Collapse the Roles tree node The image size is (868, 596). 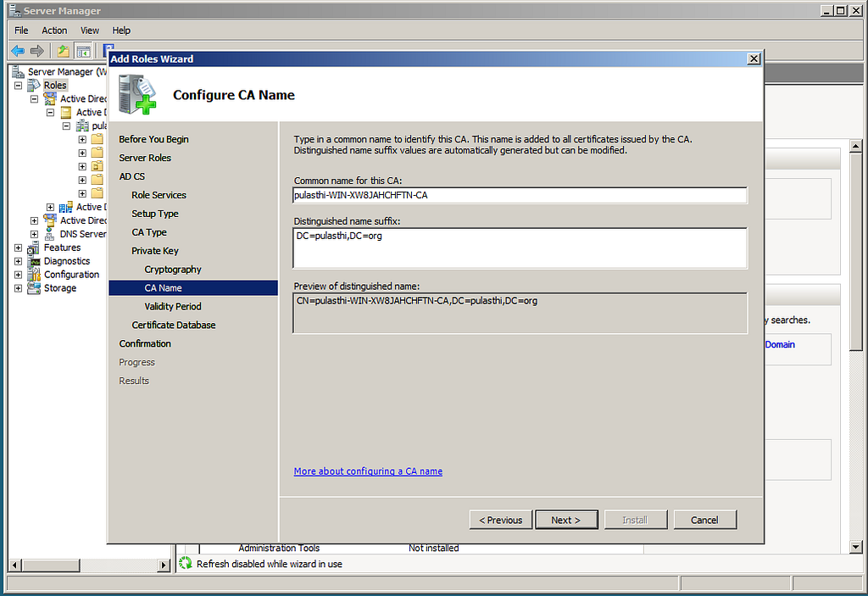coord(19,86)
